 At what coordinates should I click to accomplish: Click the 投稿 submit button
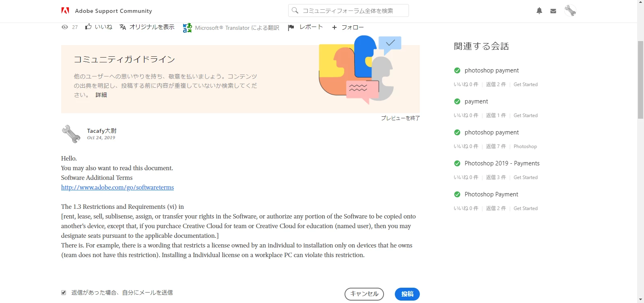pyautogui.click(x=407, y=294)
